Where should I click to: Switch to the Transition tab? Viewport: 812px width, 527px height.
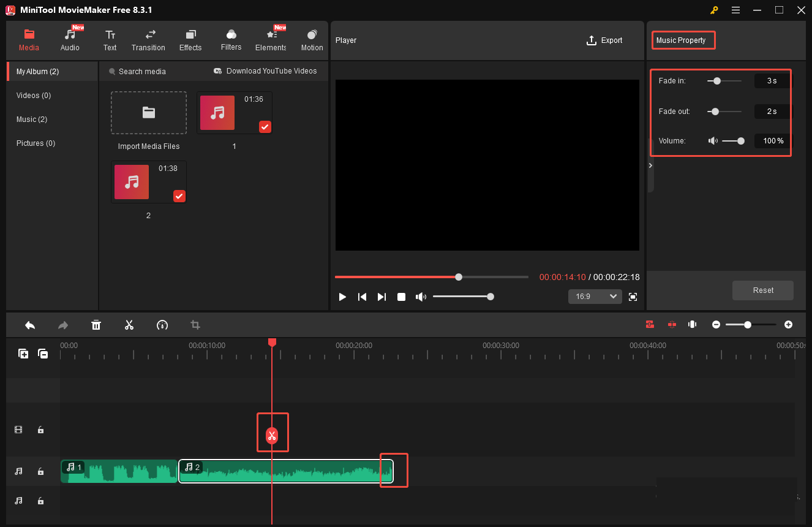coord(148,40)
